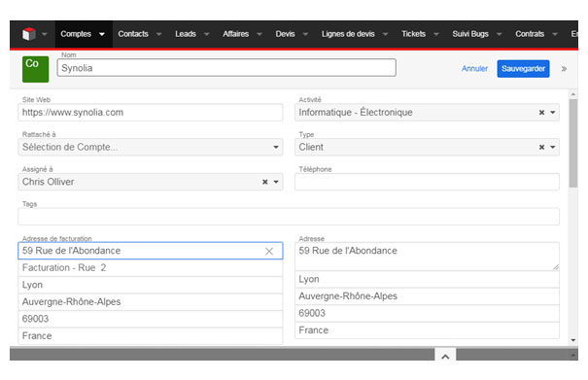This screenshot has height=380, width=588.
Task: Open the dropdown arrow beside the cube logo
Action: coord(45,34)
